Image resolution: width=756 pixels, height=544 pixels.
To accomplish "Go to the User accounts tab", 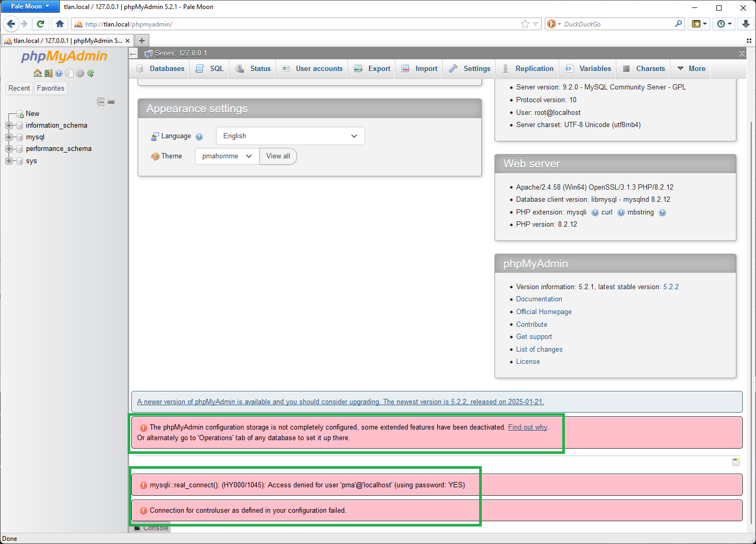I will click(x=312, y=69).
